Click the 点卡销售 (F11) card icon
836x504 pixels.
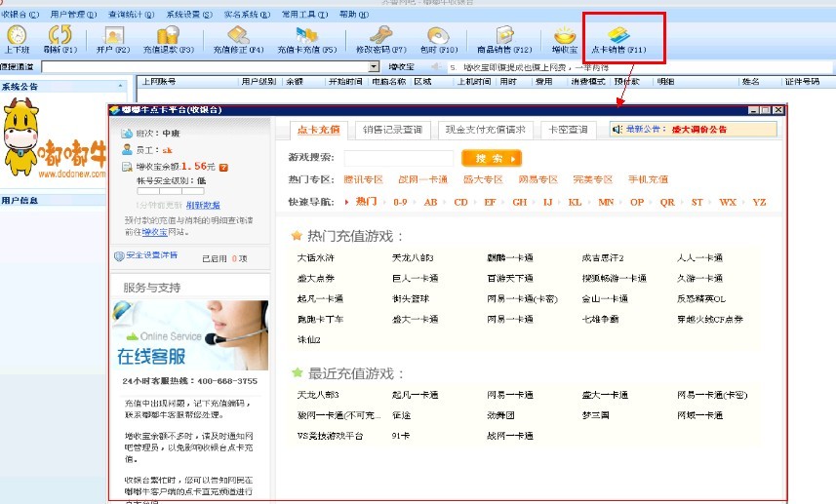point(618,36)
